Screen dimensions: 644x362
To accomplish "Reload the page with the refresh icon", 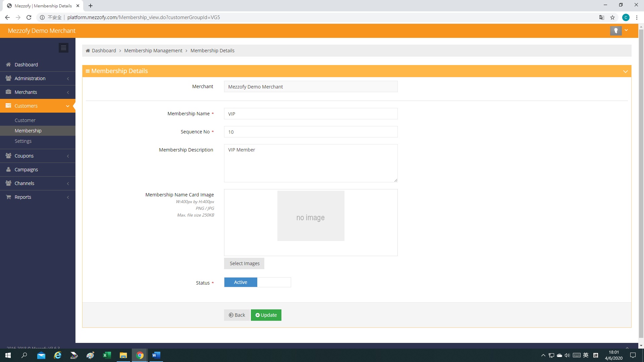I will tap(29, 17).
